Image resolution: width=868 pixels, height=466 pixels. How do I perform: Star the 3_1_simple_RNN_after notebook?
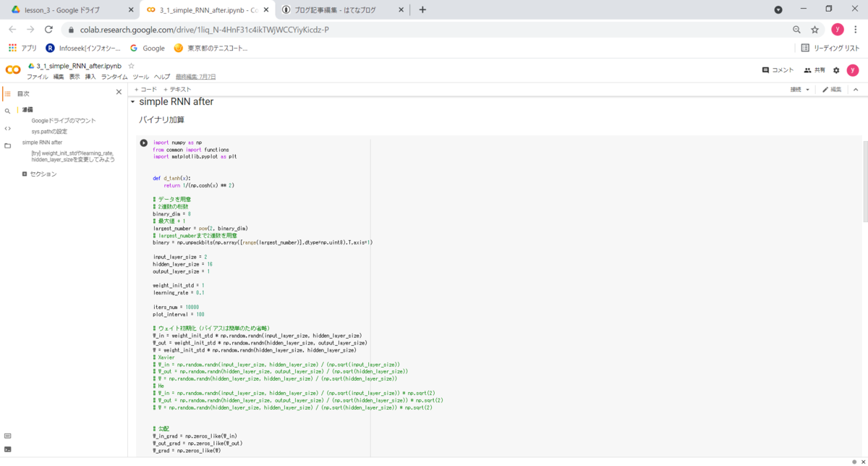131,66
